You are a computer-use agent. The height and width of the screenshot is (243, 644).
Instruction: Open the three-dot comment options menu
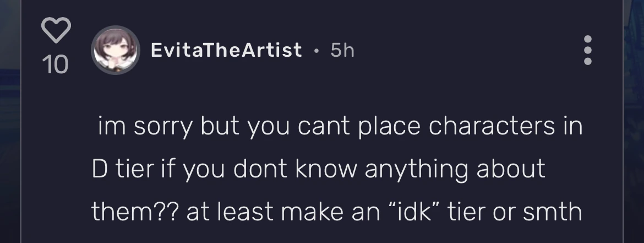[x=587, y=51]
